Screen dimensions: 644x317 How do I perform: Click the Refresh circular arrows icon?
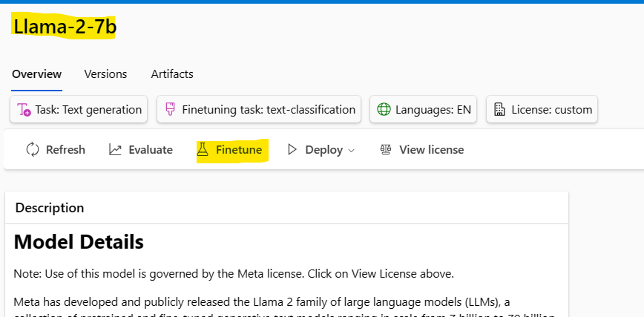coord(33,150)
